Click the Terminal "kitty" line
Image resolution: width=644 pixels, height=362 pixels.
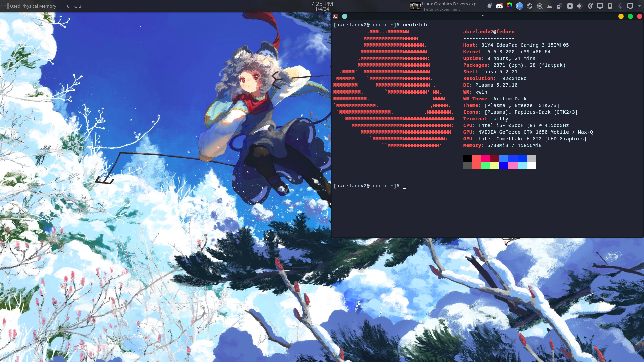tap(486, 119)
